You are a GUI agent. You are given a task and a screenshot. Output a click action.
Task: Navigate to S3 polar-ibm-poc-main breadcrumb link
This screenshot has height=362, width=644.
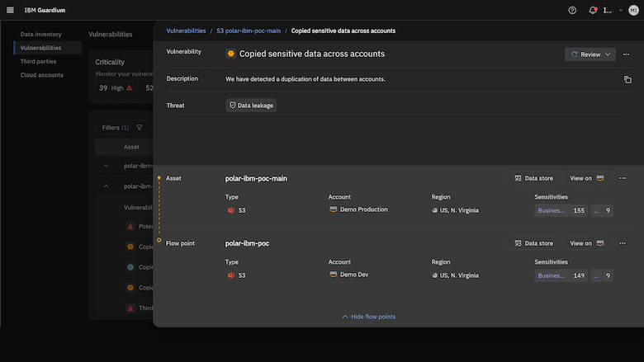[249, 31]
